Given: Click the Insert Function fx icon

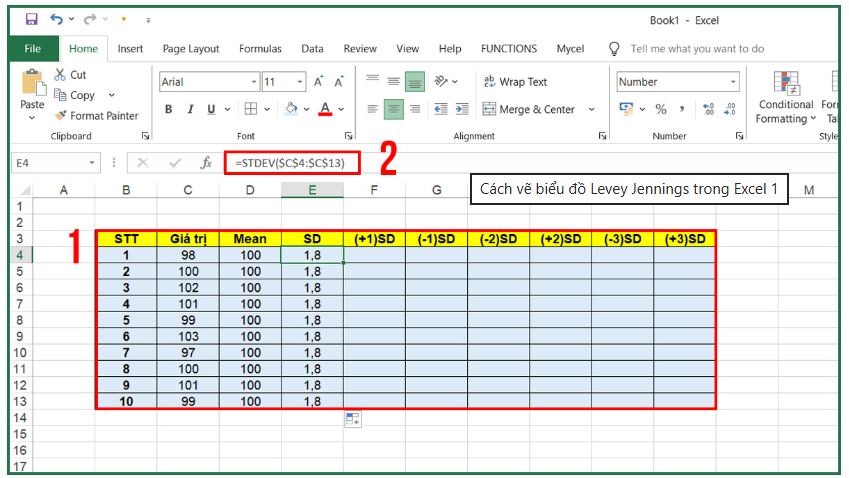Looking at the screenshot, I should pyautogui.click(x=206, y=162).
